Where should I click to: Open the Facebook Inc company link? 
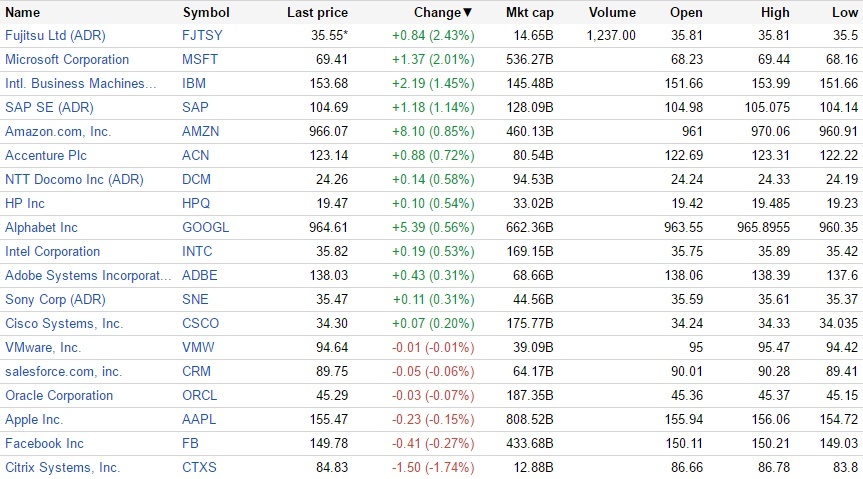click(44, 443)
